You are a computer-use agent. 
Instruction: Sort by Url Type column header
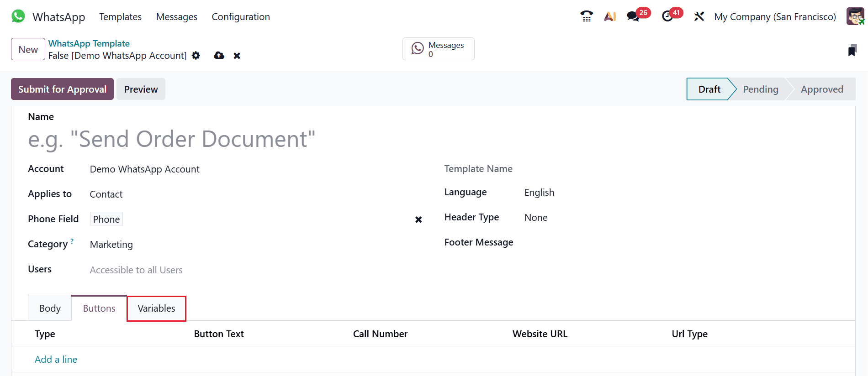pos(689,334)
